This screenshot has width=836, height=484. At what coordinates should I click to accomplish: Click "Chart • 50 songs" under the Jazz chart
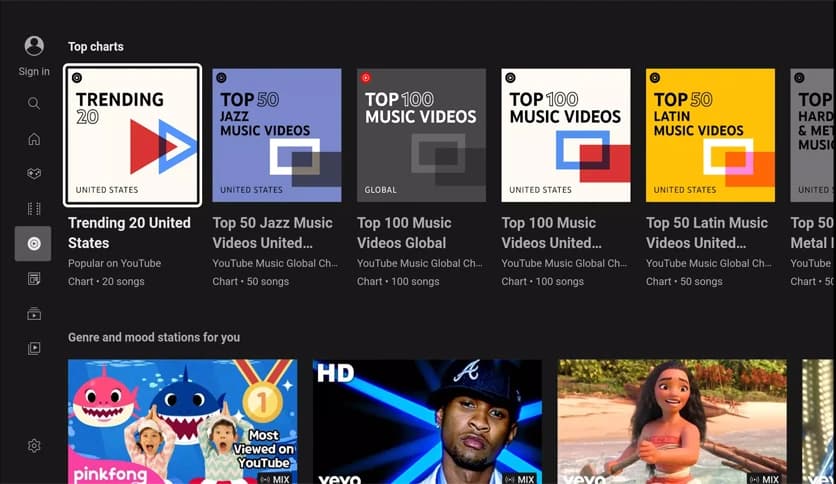(251, 281)
